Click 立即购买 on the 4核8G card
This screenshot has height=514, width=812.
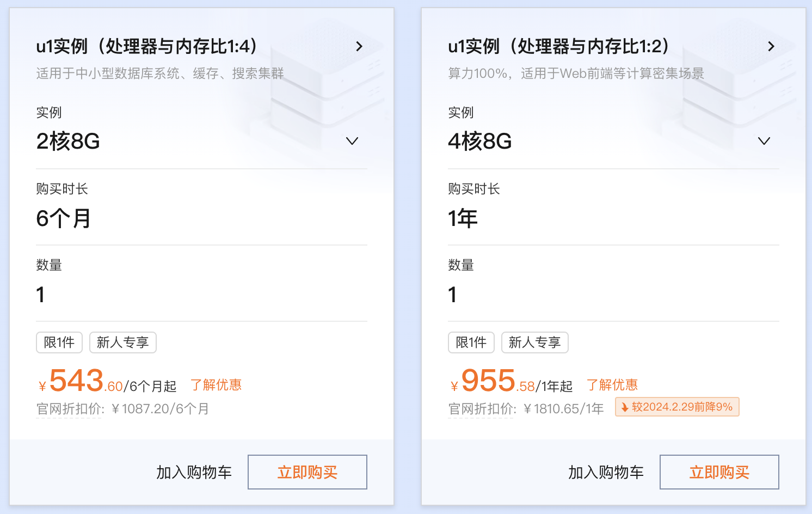(719, 472)
